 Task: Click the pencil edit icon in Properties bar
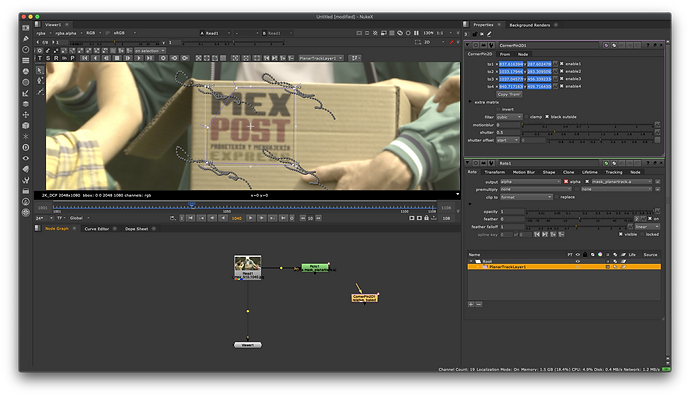489,34
